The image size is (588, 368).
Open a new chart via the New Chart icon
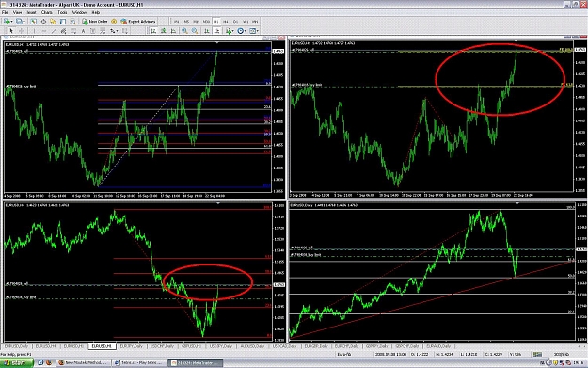(7, 22)
